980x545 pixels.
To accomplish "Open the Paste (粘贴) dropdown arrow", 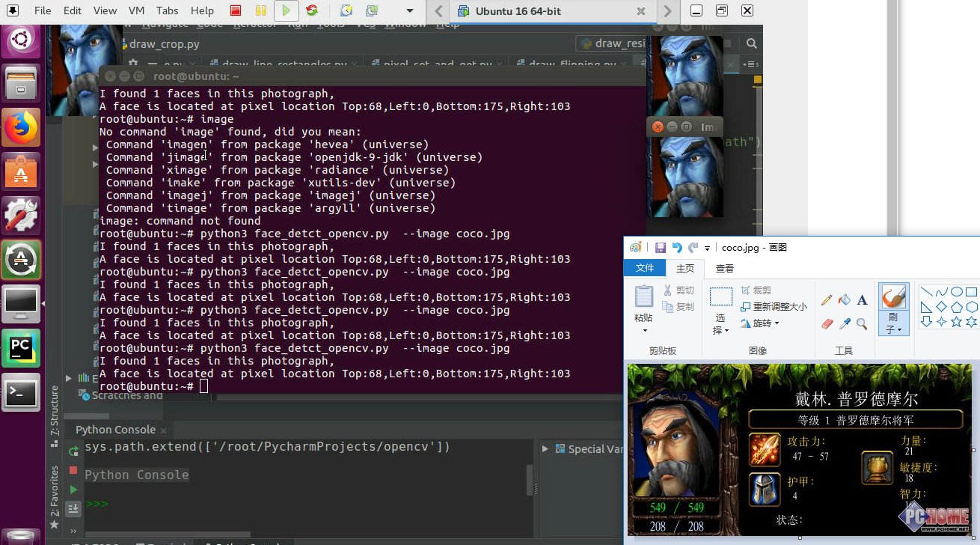I will pyautogui.click(x=644, y=330).
